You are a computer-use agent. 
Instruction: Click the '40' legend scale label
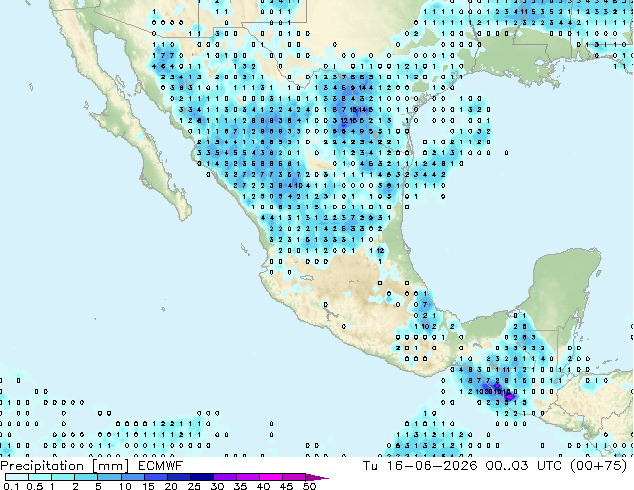pyautogui.click(x=263, y=486)
